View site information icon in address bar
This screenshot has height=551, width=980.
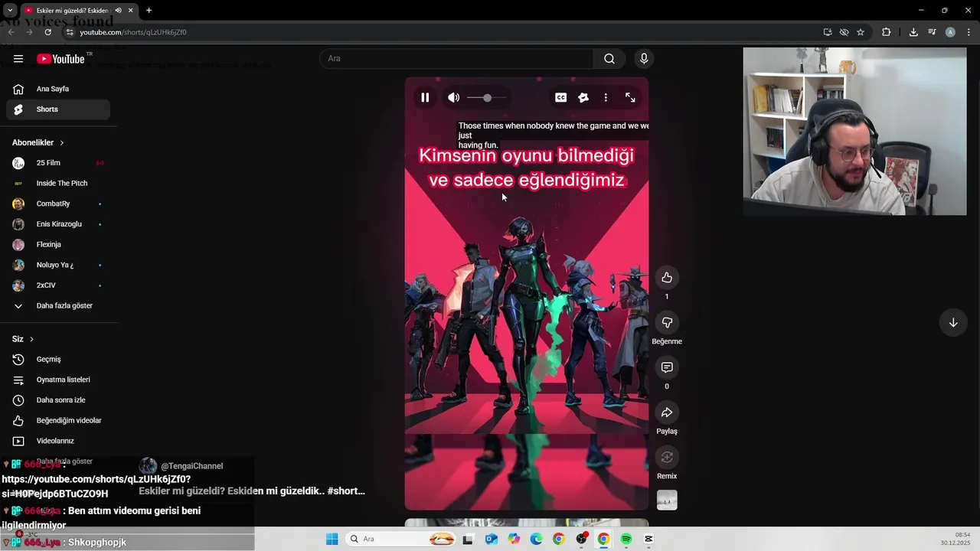(70, 32)
